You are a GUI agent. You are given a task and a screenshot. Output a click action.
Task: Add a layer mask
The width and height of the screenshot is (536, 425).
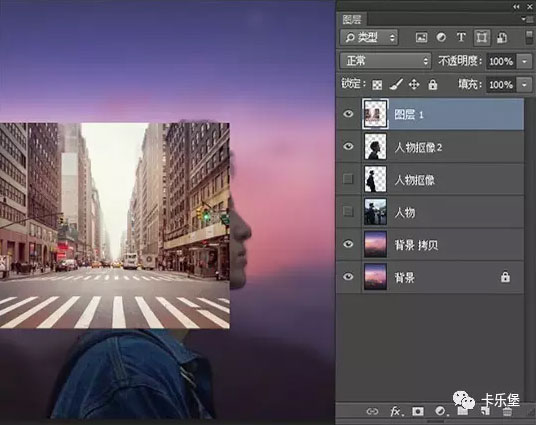click(418, 411)
